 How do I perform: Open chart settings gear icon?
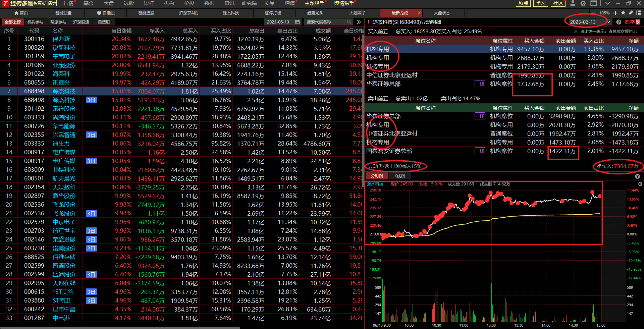point(640,184)
